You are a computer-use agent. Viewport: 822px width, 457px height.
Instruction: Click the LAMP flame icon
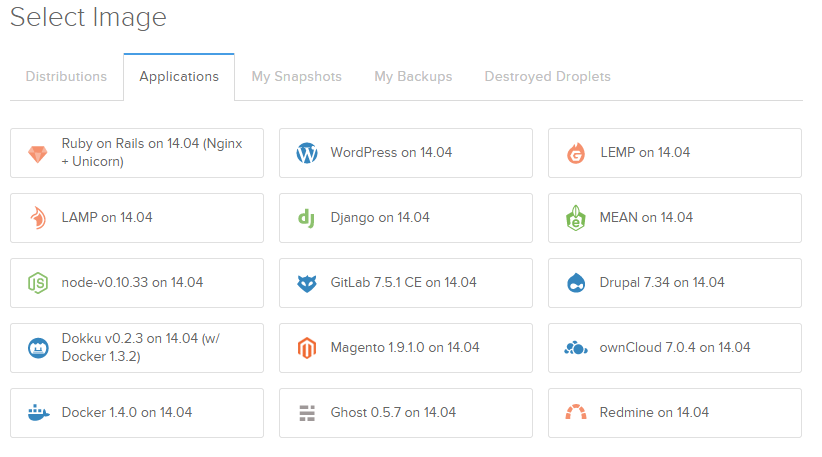pyautogui.click(x=38, y=218)
